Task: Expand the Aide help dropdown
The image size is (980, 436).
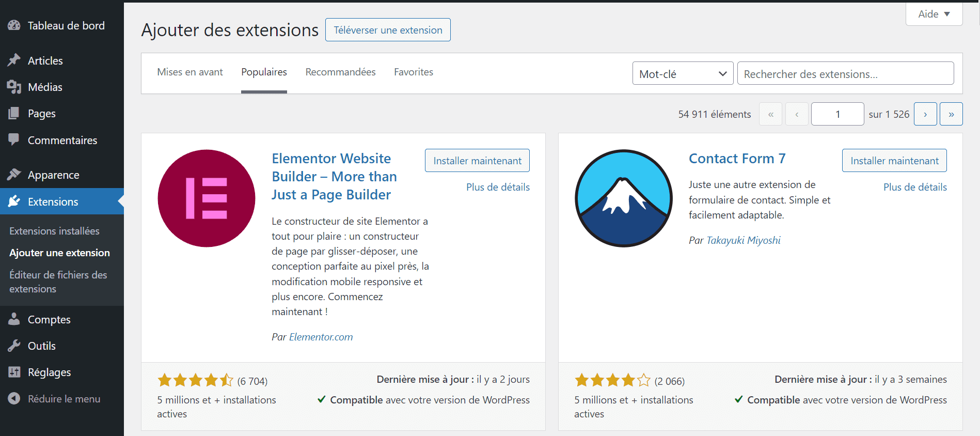Action: coord(934,14)
